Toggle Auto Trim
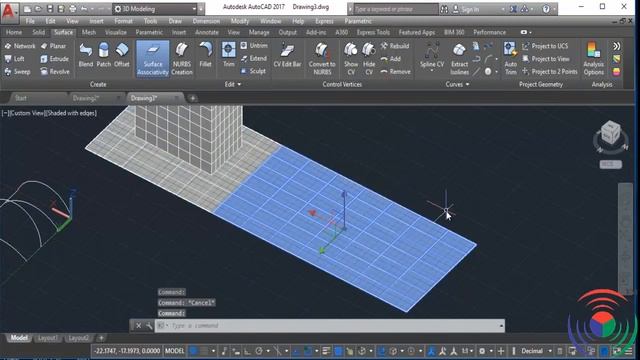This screenshot has height=360, width=640. [x=511, y=59]
